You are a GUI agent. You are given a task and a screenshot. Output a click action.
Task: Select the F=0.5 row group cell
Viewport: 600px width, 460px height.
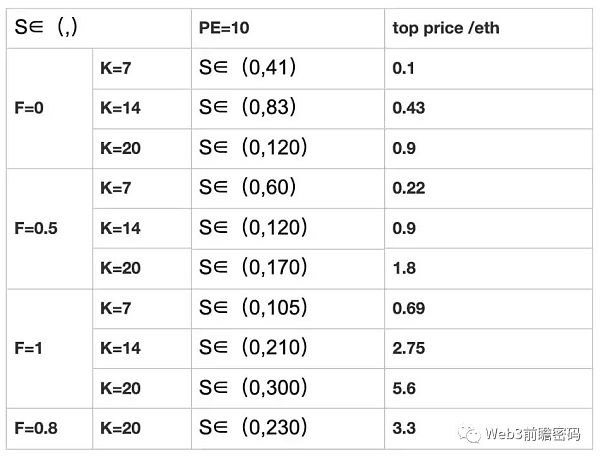(x=37, y=228)
